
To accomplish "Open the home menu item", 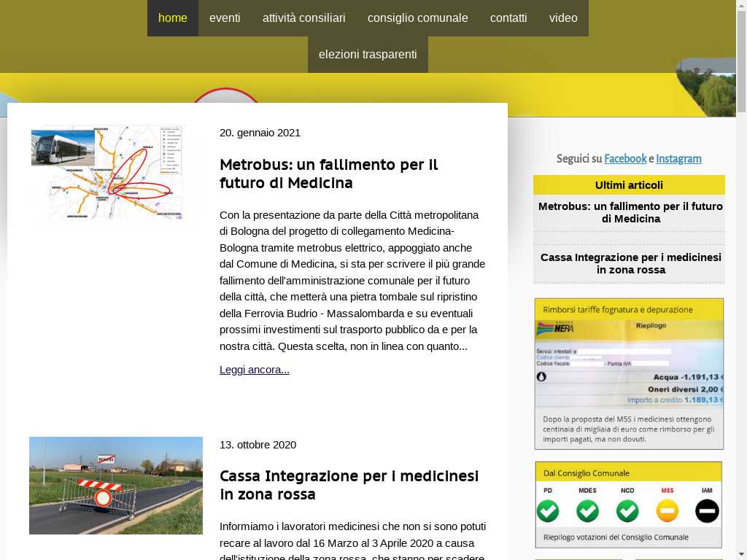I will coord(172,18).
